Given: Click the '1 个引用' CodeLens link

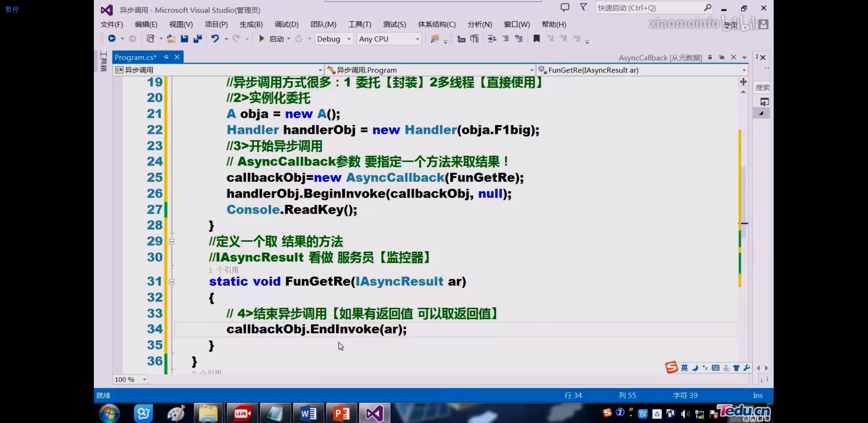Looking at the screenshot, I should (x=224, y=270).
